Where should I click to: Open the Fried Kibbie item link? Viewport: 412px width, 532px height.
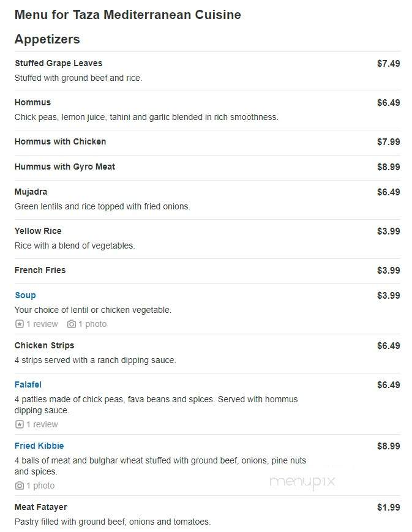(39, 446)
